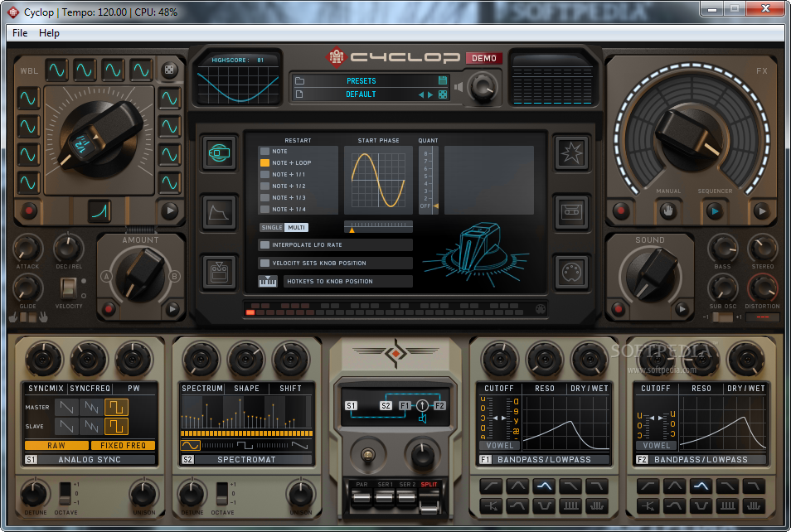Click the WBL record button
This screenshot has height=532, width=791.
(28, 210)
